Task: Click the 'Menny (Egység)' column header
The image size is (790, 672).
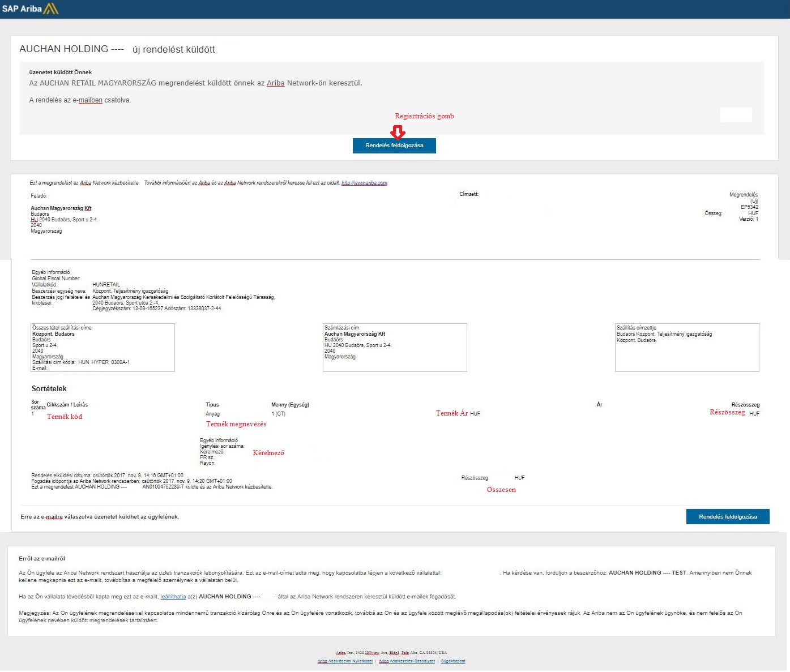Action: coord(290,405)
